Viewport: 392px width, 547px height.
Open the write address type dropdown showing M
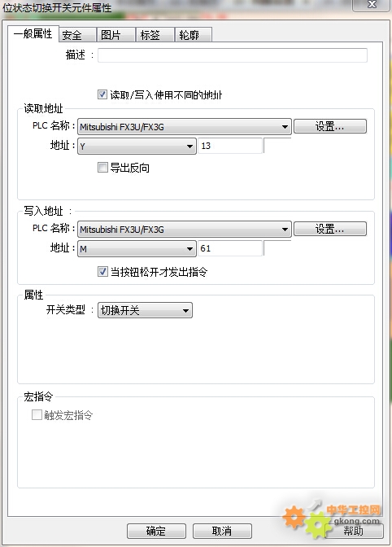pos(137,248)
